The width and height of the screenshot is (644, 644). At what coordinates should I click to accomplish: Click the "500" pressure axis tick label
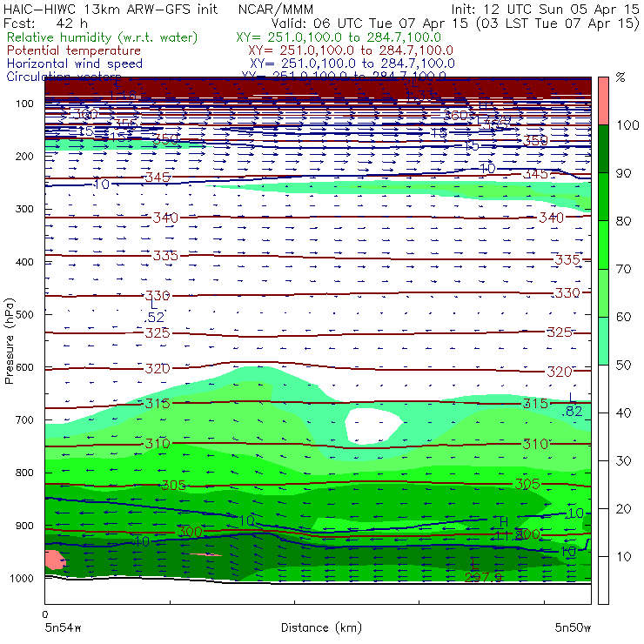pyautogui.click(x=24, y=315)
